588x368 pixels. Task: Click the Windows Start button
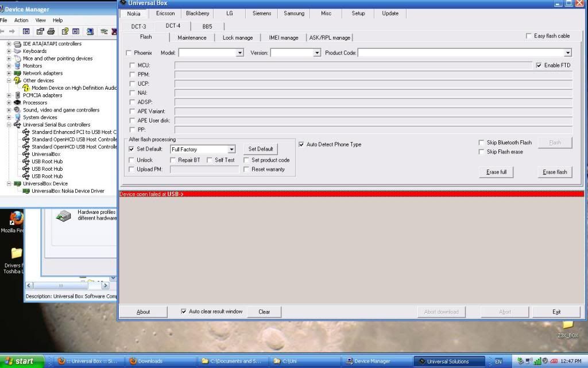22,361
